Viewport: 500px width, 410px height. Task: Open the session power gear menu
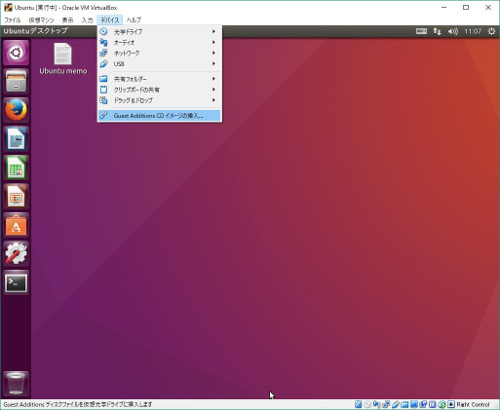(491, 31)
